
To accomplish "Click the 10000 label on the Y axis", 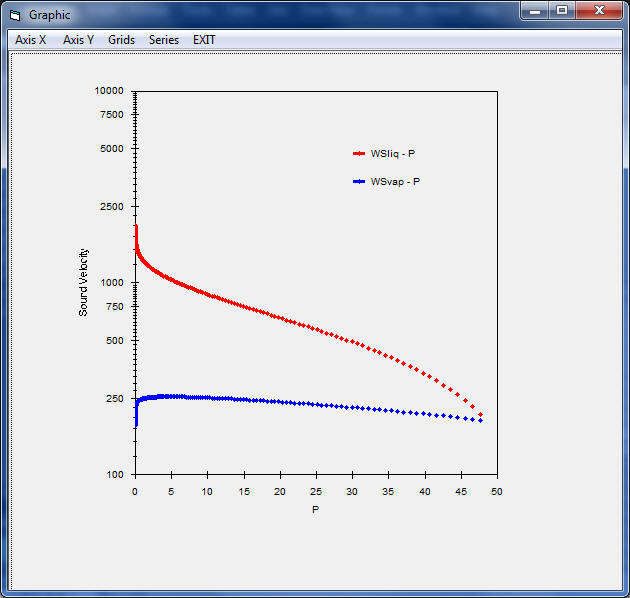I will tap(109, 91).
